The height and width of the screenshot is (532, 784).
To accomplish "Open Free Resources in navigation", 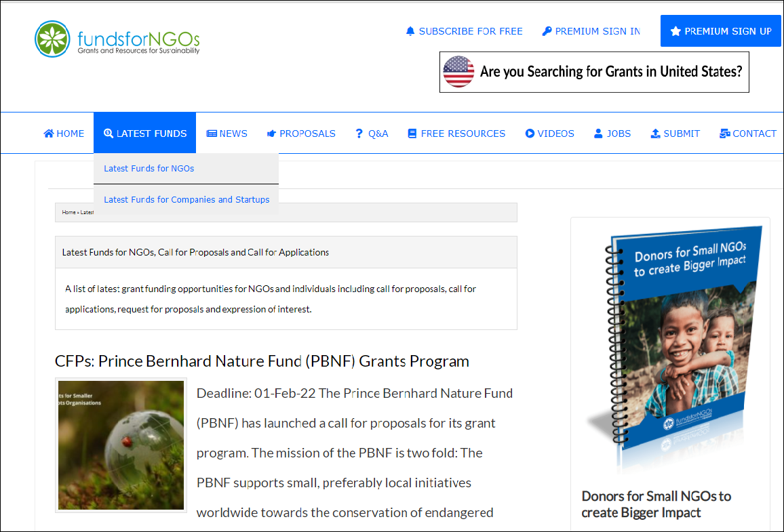I will point(456,134).
